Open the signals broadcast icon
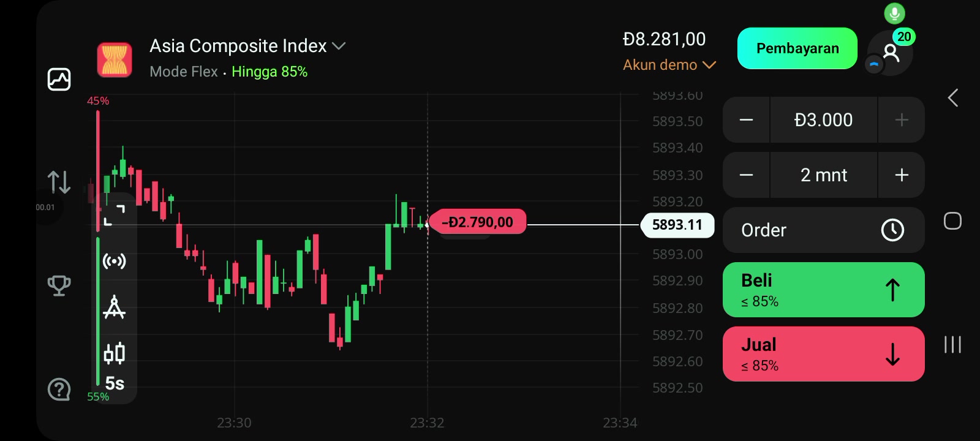This screenshot has width=980, height=441. click(x=115, y=262)
